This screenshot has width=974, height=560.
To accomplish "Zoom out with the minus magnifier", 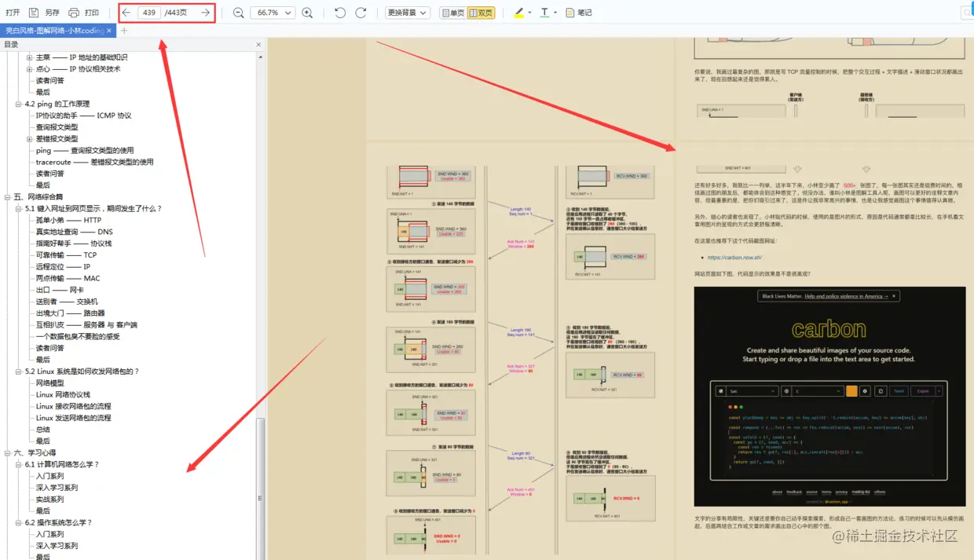I will tap(239, 13).
